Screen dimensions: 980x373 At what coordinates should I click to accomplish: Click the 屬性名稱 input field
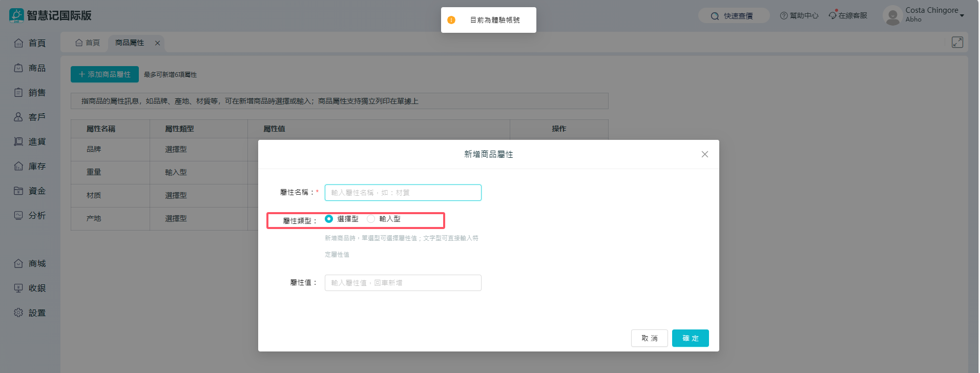pos(403,193)
